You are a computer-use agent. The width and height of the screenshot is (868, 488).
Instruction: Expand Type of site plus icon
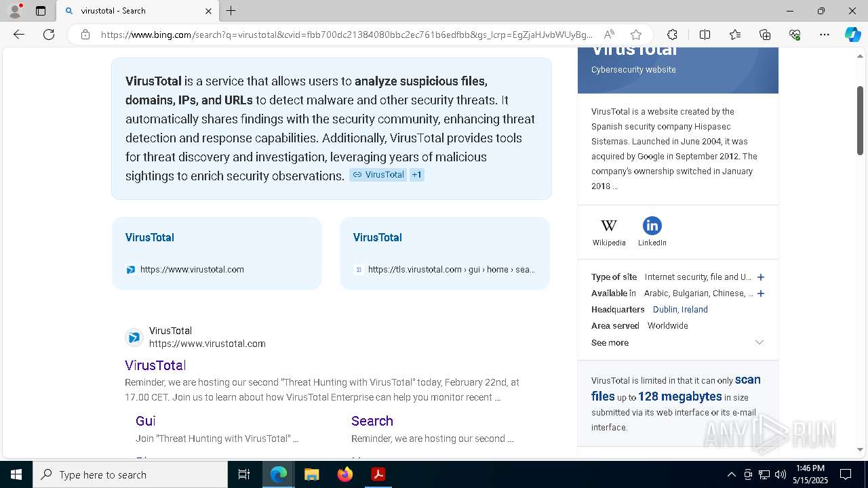(761, 277)
